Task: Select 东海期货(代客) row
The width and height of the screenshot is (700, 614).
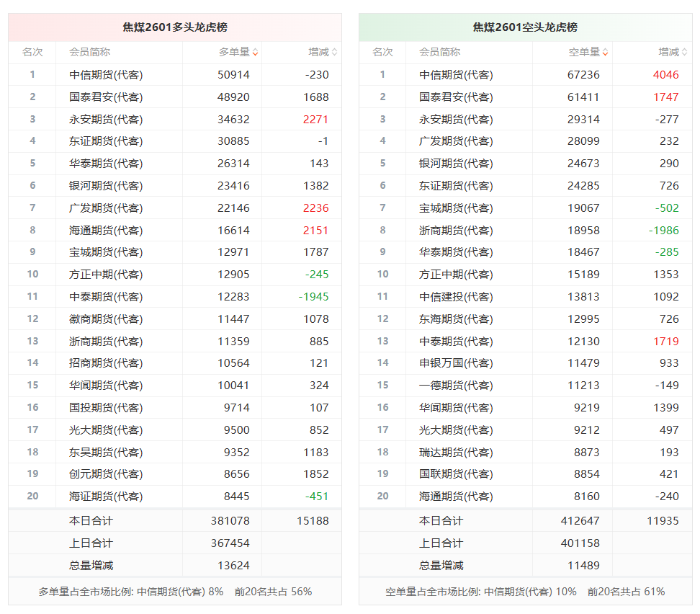Action: [526, 319]
